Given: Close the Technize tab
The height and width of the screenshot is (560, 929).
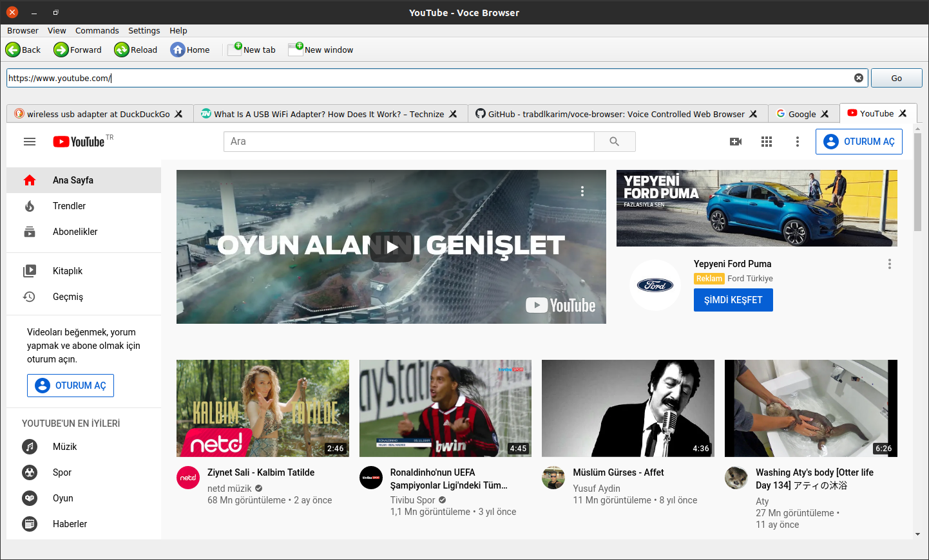Looking at the screenshot, I should [454, 114].
